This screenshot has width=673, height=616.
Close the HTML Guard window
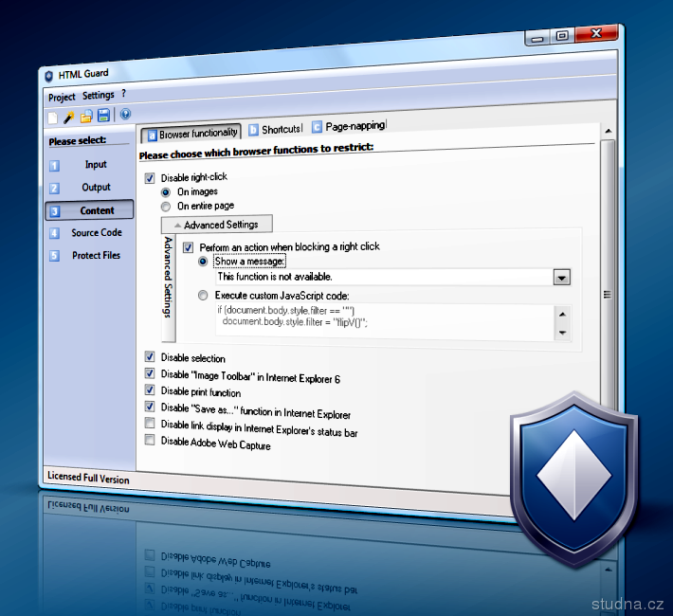point(595,33)
